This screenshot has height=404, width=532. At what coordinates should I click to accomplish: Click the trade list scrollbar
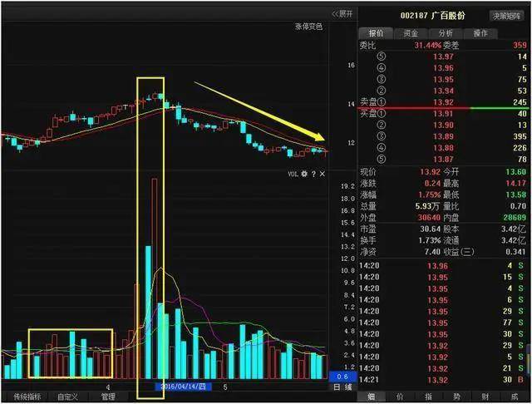tap(529, 361)
